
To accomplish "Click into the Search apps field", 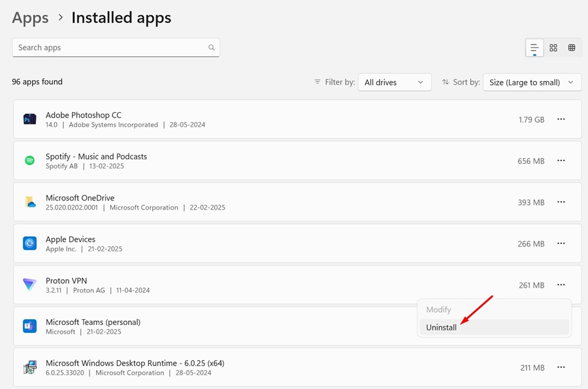I will pos(108,48).
